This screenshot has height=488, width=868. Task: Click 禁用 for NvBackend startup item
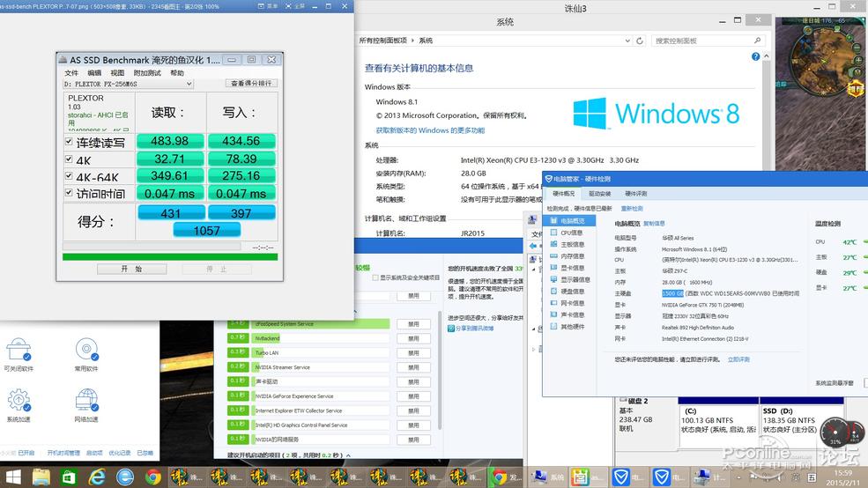coord(413,338)
